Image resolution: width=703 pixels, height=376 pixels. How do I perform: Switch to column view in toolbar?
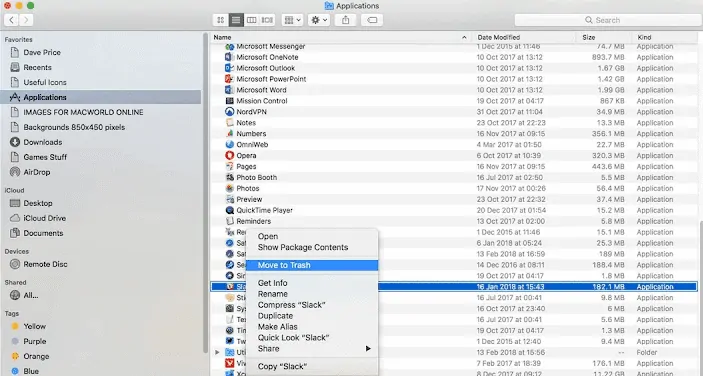pos(252,20)
